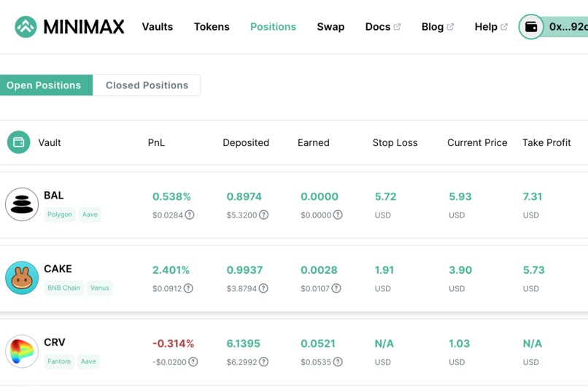Click the Stop Loss column header
This screenshot has height=392, width=588.
(x=395, y=142)
